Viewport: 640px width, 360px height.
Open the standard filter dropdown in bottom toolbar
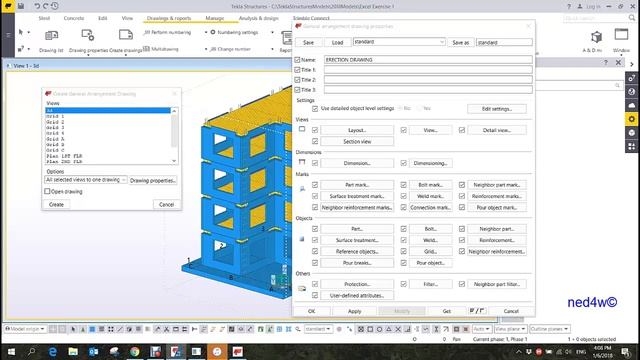pyautogui.click(x=318, y=329)
